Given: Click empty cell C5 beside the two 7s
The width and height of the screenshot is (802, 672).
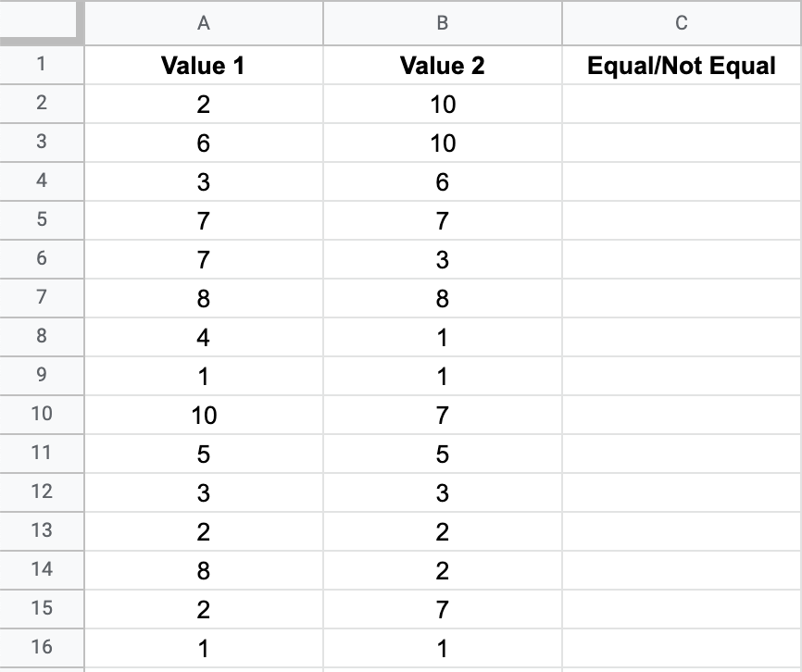Looking at the screenshot, I should (681, 220).
